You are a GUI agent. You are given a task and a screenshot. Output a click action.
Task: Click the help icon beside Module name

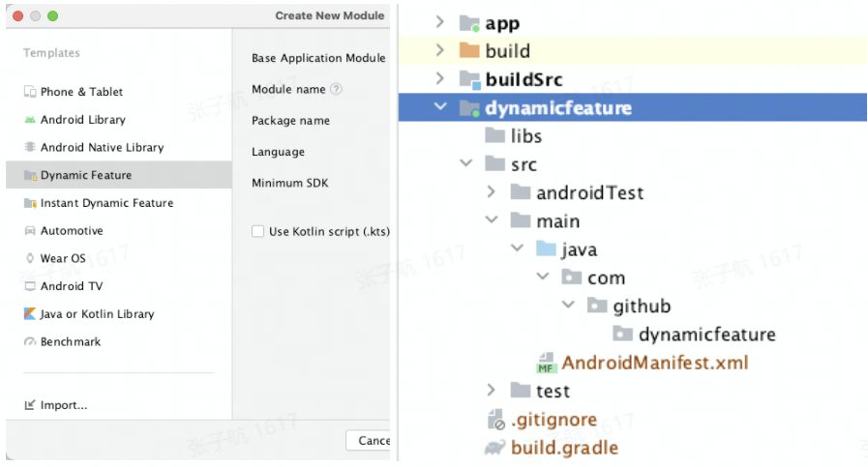click(336, 89)
